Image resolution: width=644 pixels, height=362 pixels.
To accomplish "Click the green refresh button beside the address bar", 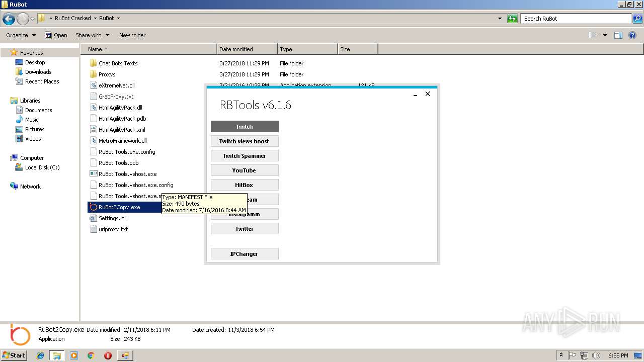I will 512,19.
